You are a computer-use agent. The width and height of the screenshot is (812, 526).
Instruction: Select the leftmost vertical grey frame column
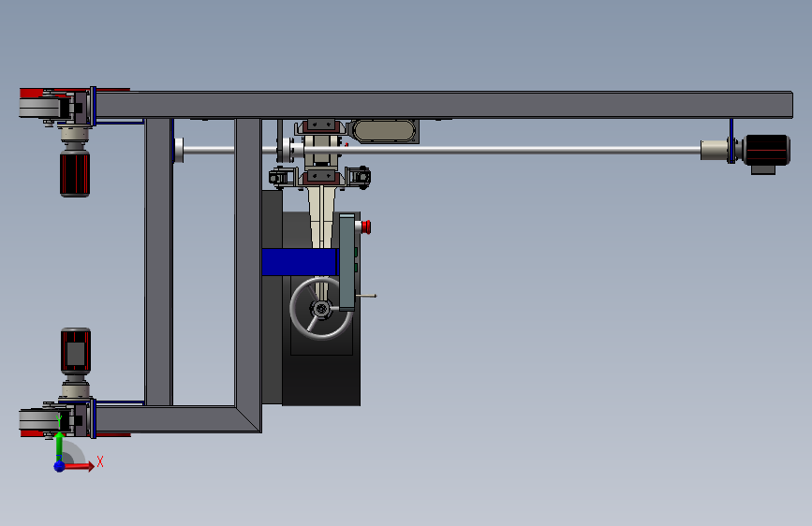tap(158, 261)
